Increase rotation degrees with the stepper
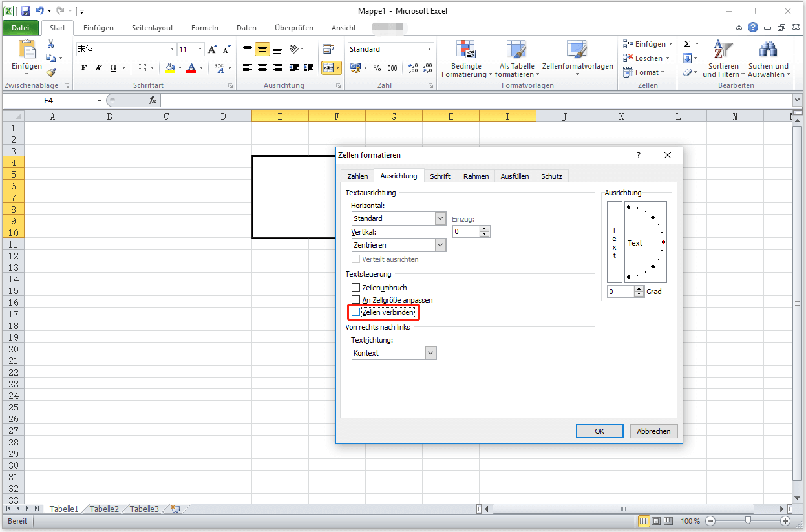This screenshot has width=806, height=532. tap(639, 289)
